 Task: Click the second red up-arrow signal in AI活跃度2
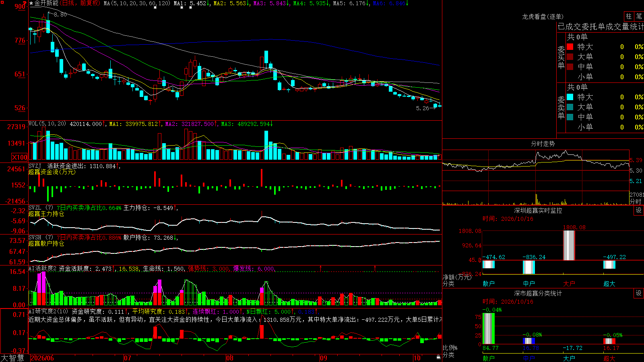click(x=375, y=268)
